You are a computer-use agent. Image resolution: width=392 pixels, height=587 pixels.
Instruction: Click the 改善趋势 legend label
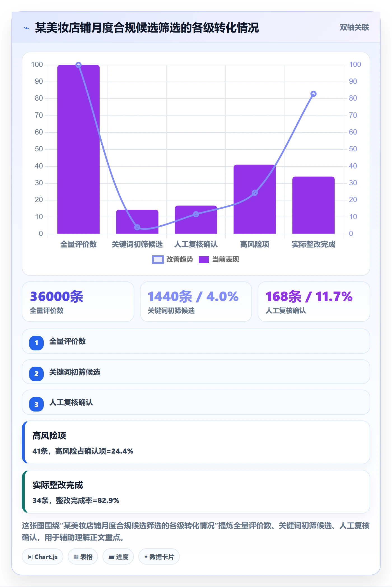pyautogui.click(x=179, y=260)
